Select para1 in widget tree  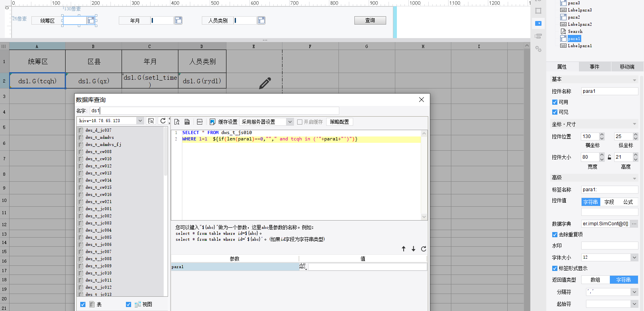(x=574, y=38)
